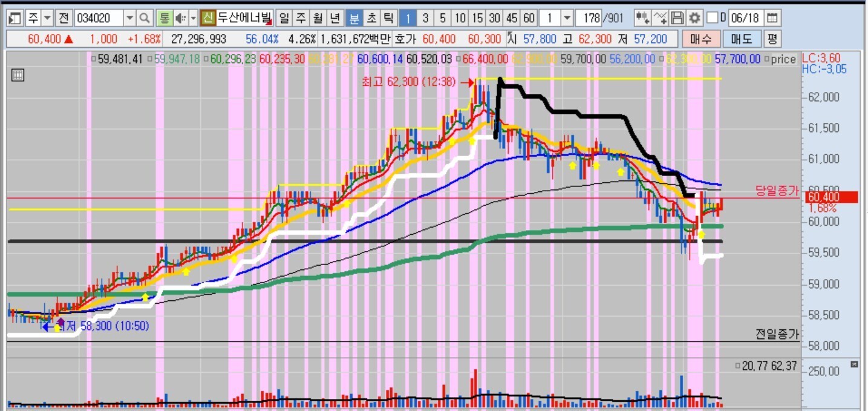Screen dimensions: 868x411
Task: Click the 최고 62,300 (12:38) high marker
Action: [409, 82]
